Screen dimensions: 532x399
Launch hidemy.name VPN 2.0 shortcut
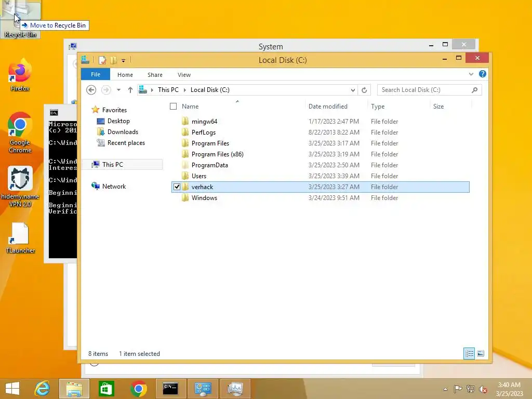coord(20,187)
